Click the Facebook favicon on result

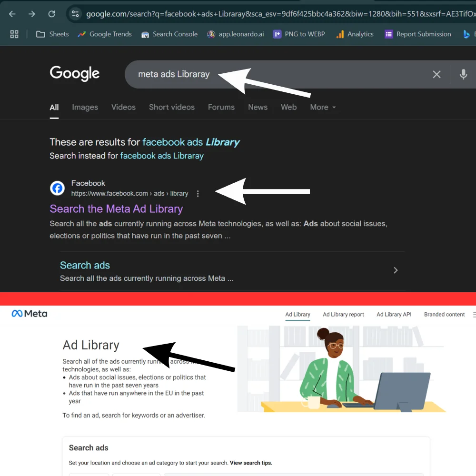coord(58,188)
